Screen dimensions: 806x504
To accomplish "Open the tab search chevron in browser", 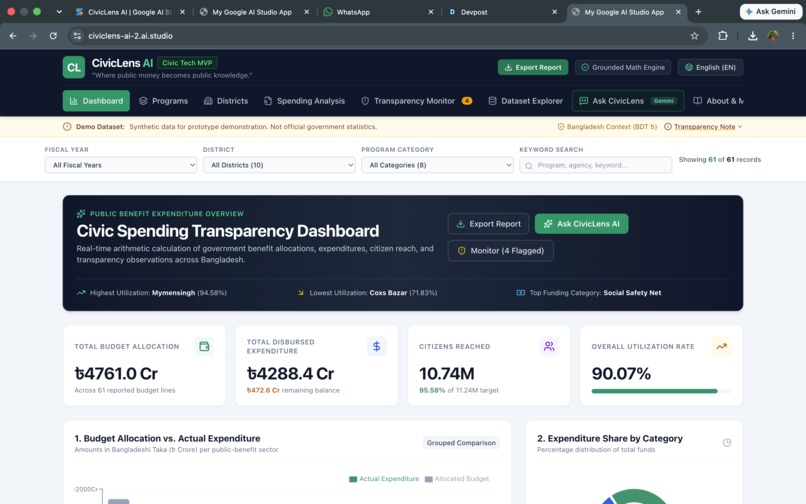I will point(59,12).
